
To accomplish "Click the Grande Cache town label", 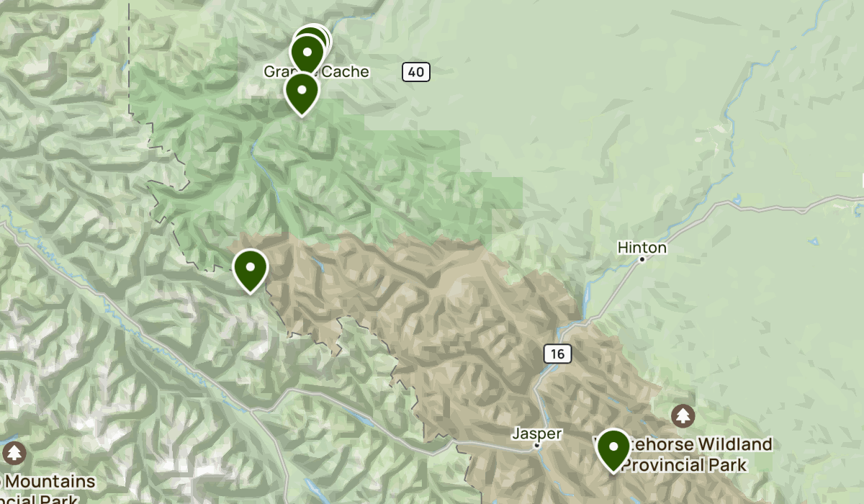I will click(x=316, y=71).
